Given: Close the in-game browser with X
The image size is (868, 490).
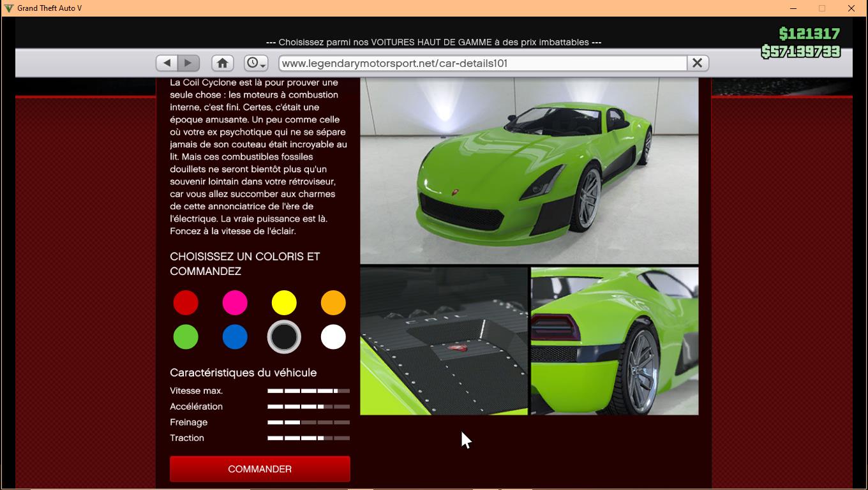Looking at the screenshot, I should point(697,63).
